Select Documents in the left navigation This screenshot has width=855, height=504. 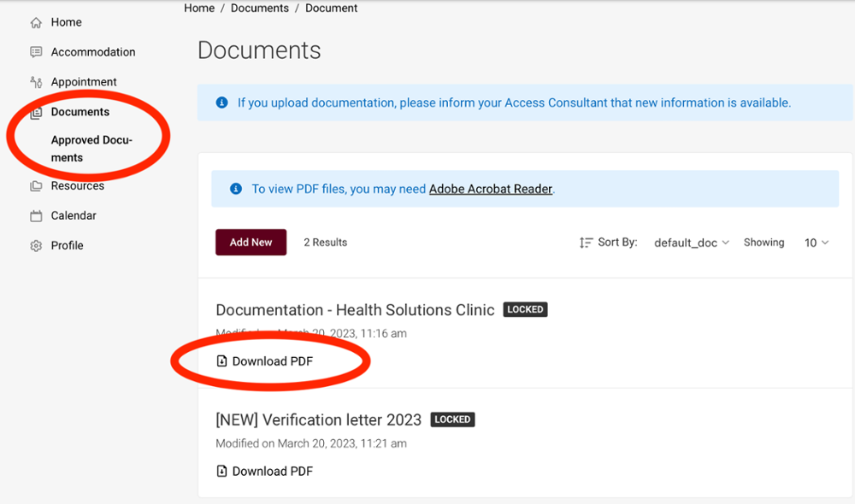point(80,111)
